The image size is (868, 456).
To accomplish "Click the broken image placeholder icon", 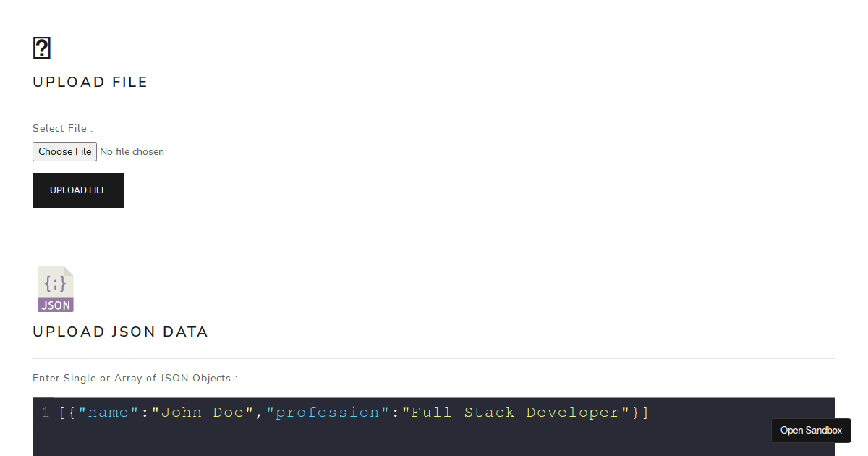I will [x=42, y=48].
